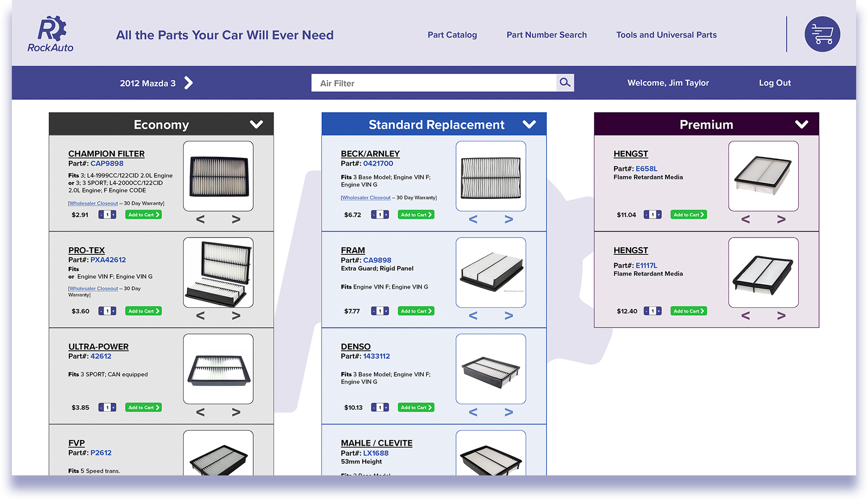This screenshot has height=500, width=868.
Task: Focus the Air Filter search field
Action: [x=434, y=83]
